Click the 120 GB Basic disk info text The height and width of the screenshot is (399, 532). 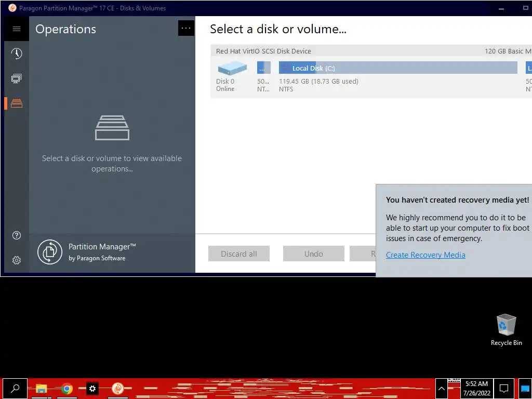pyautogui.click(x=508, y=51)
